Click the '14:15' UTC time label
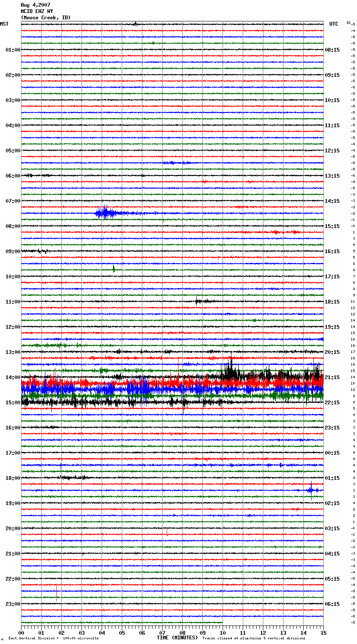The image size is (357, 644). (332, 201)
